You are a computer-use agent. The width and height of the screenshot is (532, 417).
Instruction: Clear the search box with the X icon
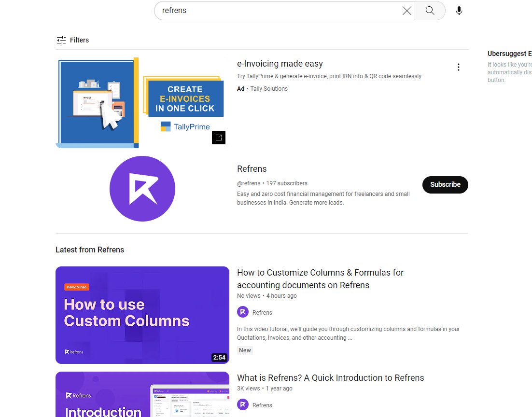click(406, 11)
